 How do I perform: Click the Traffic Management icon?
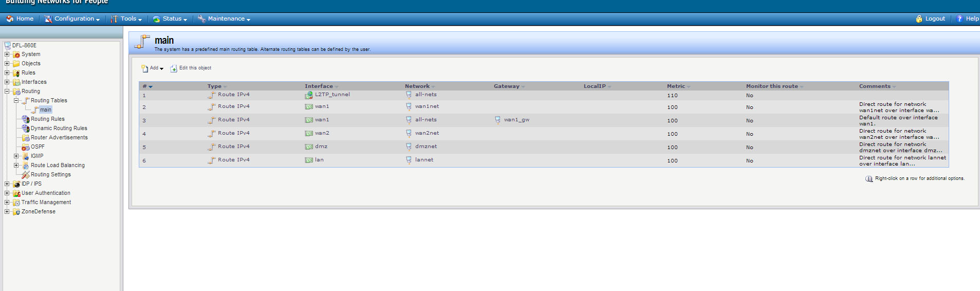pyautogui.click(x=16, y=203)
